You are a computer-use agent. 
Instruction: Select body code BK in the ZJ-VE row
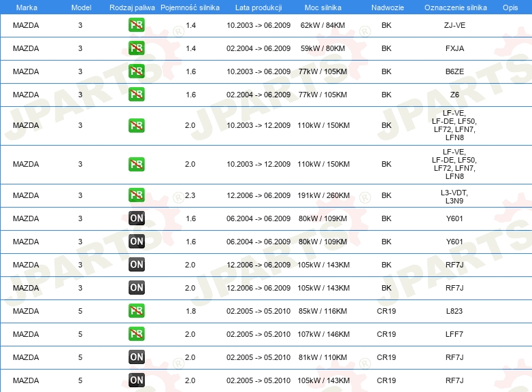pos(386,25)
